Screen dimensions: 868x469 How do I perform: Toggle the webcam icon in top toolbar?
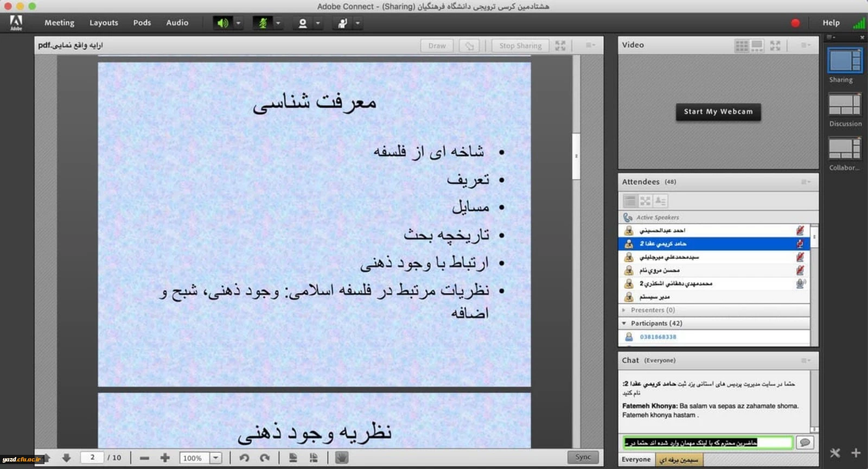(x=303, y=23)
